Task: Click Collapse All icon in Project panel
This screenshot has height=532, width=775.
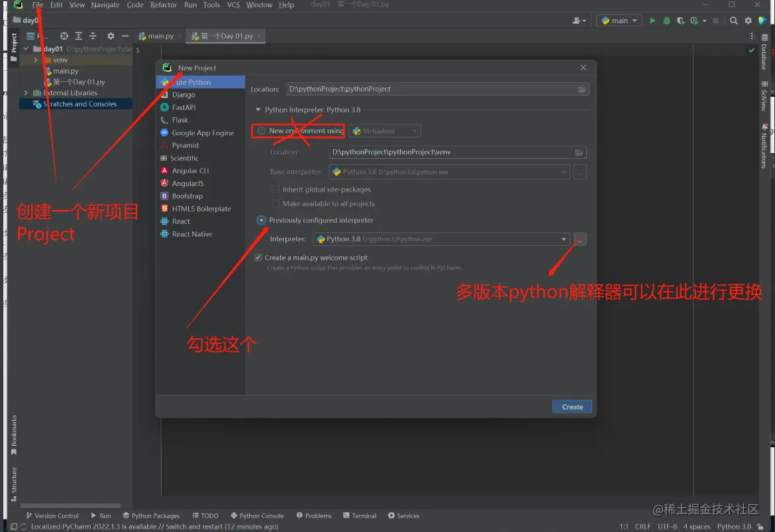Action: pyautogui.click(x=93, y=36)
